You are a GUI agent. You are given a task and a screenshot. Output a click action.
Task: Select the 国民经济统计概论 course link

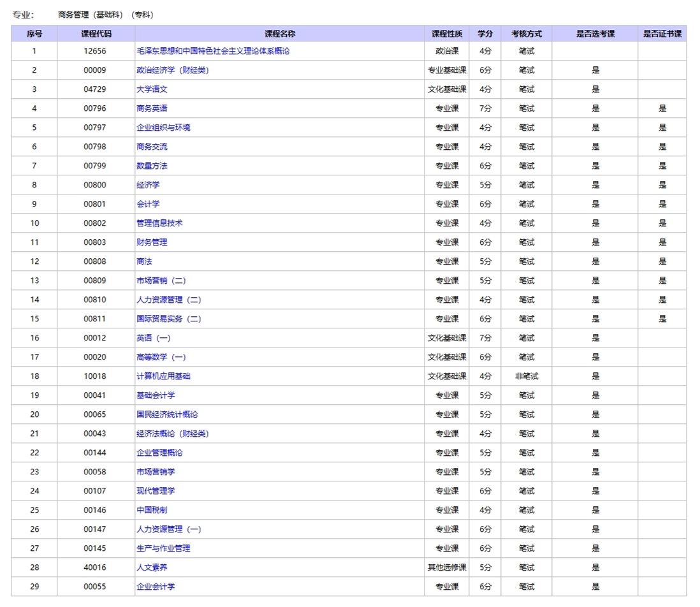click(167, 414)
